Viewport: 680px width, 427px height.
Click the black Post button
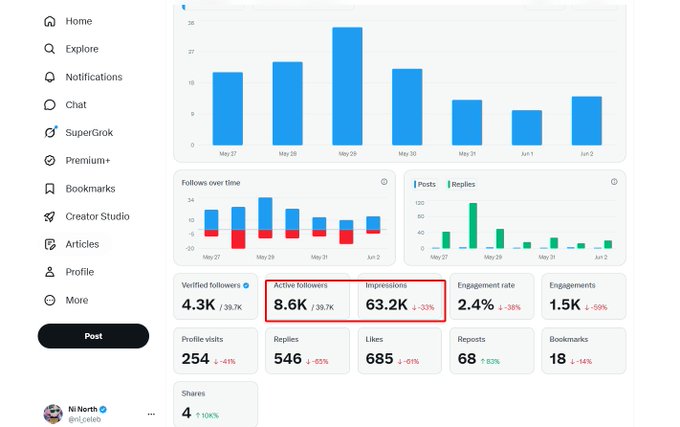[x=93, y=336]
